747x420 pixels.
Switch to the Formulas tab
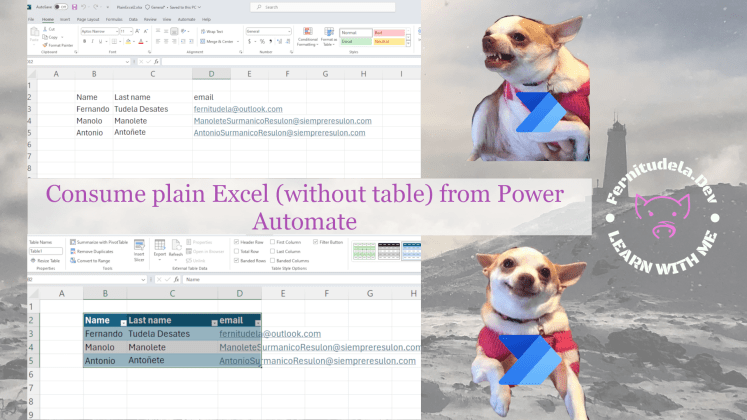tap(114, 20)
